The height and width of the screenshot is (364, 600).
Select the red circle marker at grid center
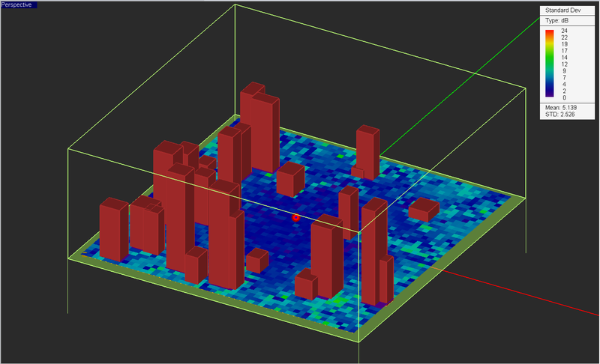pyautogui.click(x=295, y=217)
